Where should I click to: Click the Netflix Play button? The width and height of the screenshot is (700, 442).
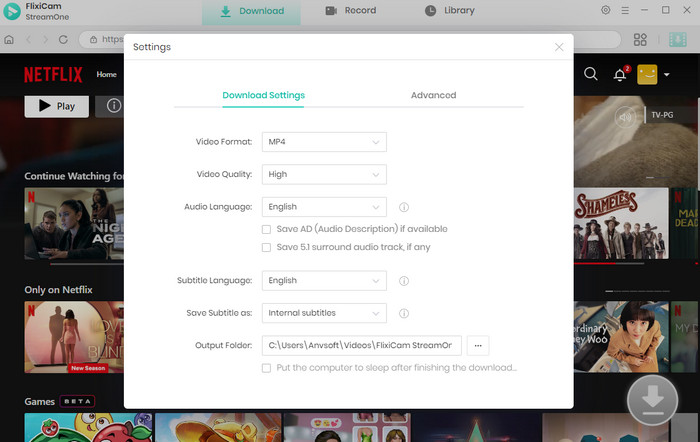pos(57,106)
